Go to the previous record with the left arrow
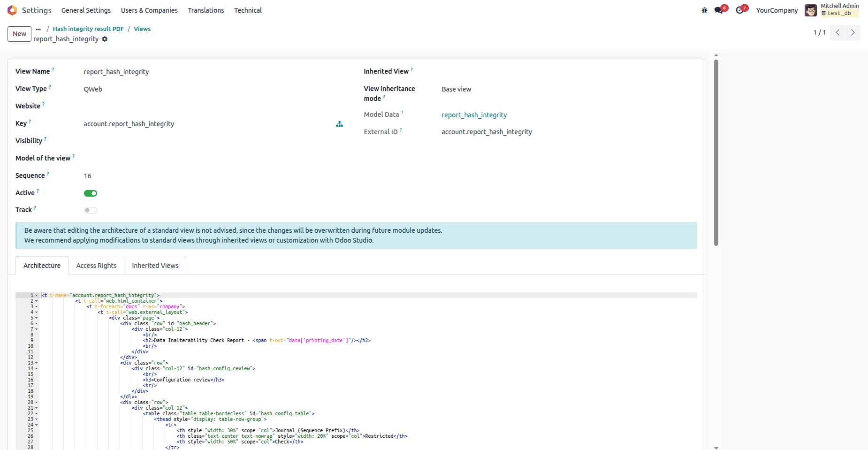The image size is (868, 450). pyautogui.click(x=838, y=32)
